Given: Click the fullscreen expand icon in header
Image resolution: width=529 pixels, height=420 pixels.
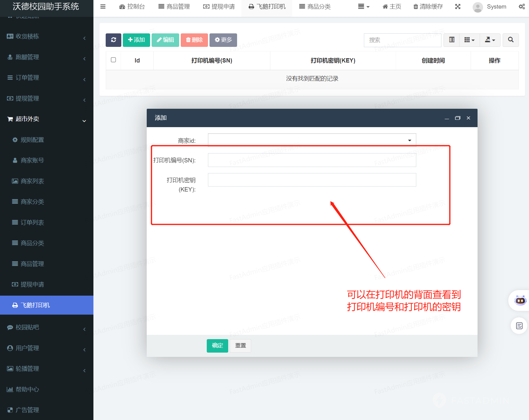Looking at the screenshot, I should [x=458, y=6].
